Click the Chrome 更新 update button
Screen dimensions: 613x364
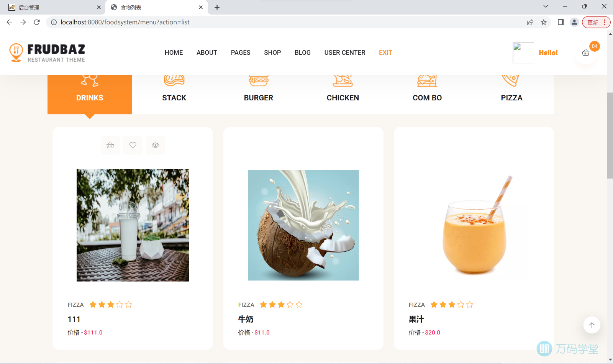(x=596, y=22)
